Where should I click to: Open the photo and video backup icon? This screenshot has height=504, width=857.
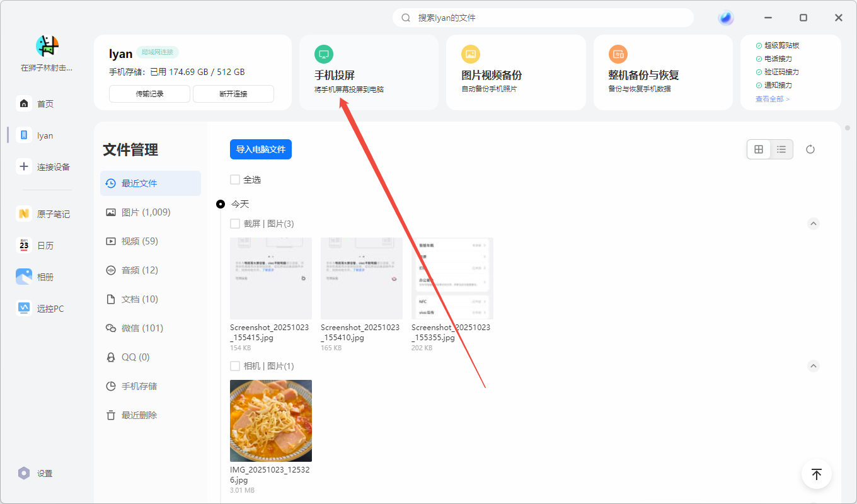471,54
